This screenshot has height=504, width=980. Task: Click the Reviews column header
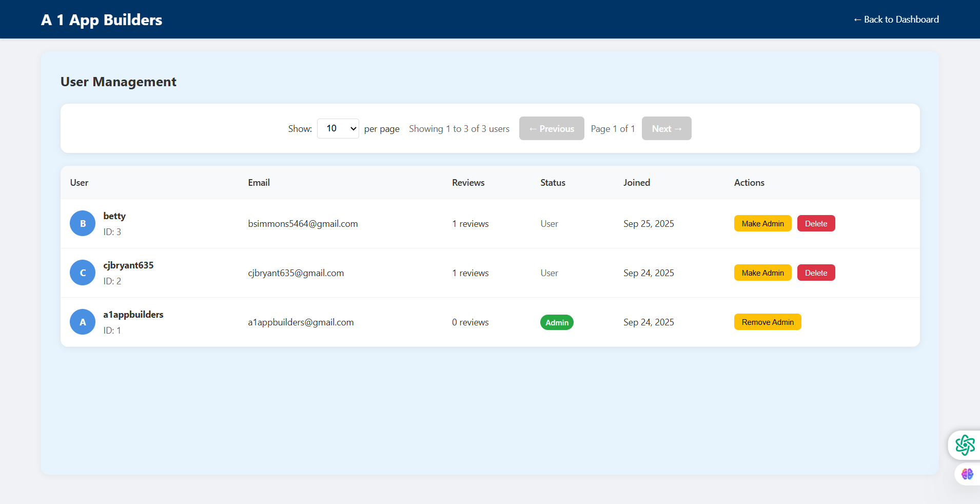[468, 183]
